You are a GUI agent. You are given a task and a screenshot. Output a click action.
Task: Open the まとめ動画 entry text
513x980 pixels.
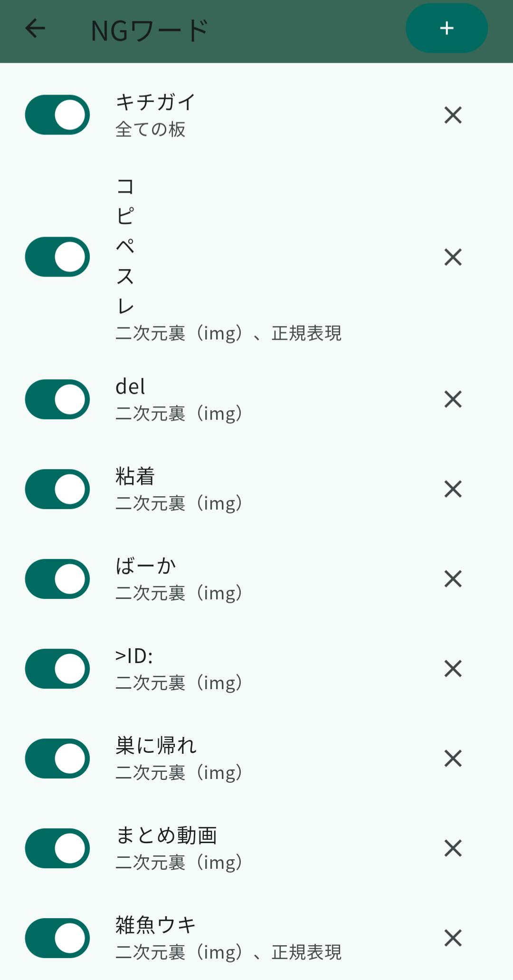tap(166, 836)
